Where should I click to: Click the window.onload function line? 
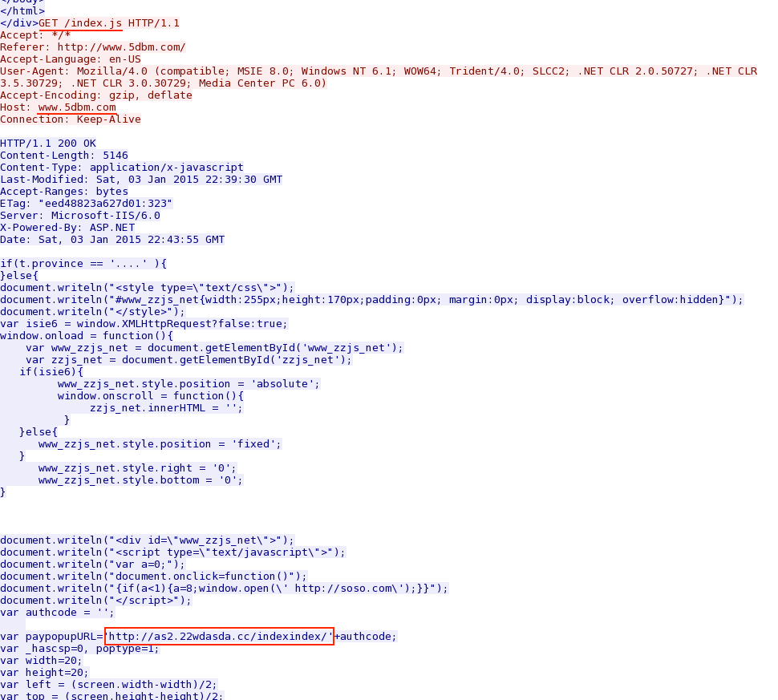87,335
